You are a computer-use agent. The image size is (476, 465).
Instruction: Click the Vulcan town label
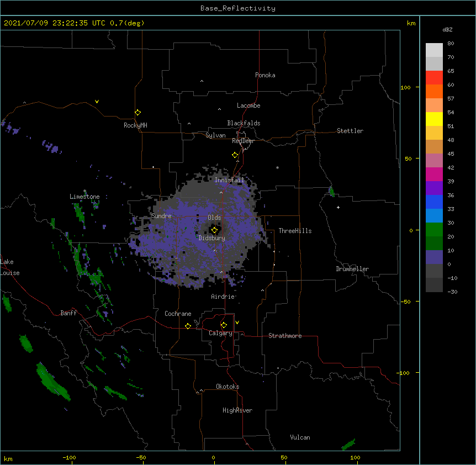pyautogui.click(x=300, y=437)
